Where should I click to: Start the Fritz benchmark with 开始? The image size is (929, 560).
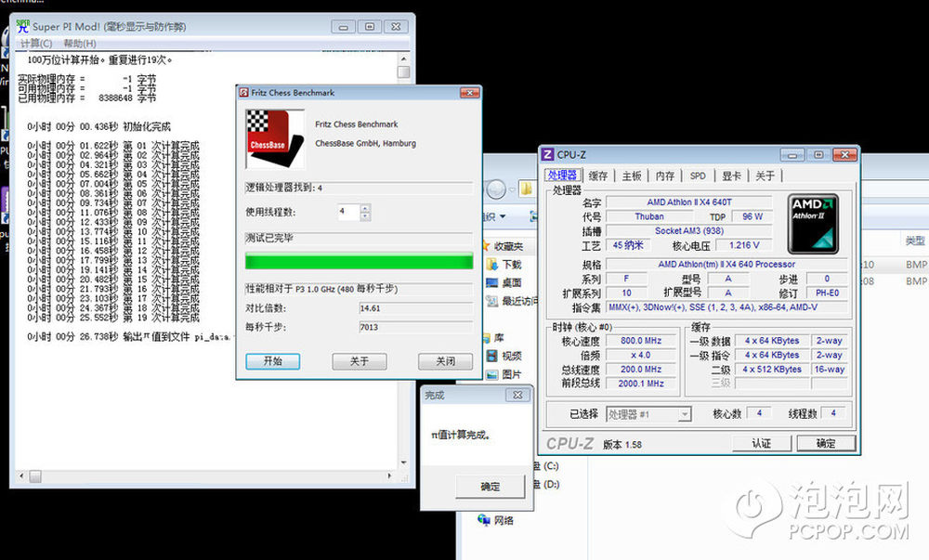click(x=272, y=361)
